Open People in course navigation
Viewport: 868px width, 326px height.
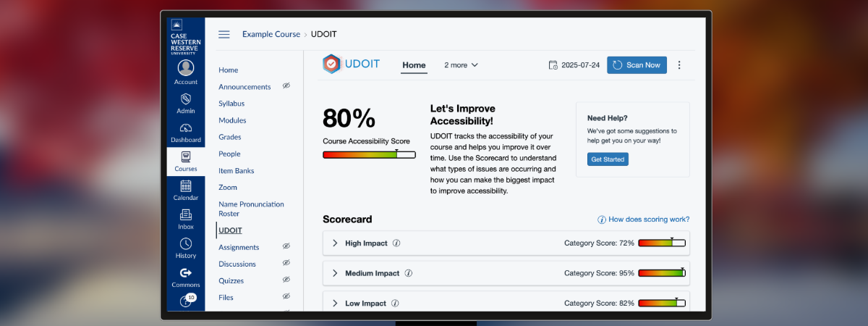pos(229,154)
